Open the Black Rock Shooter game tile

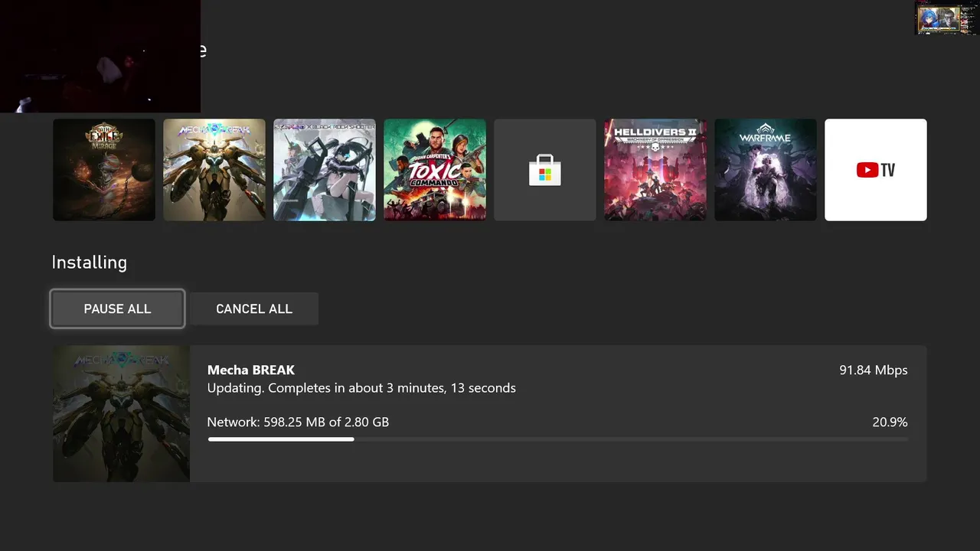(325, 170)
